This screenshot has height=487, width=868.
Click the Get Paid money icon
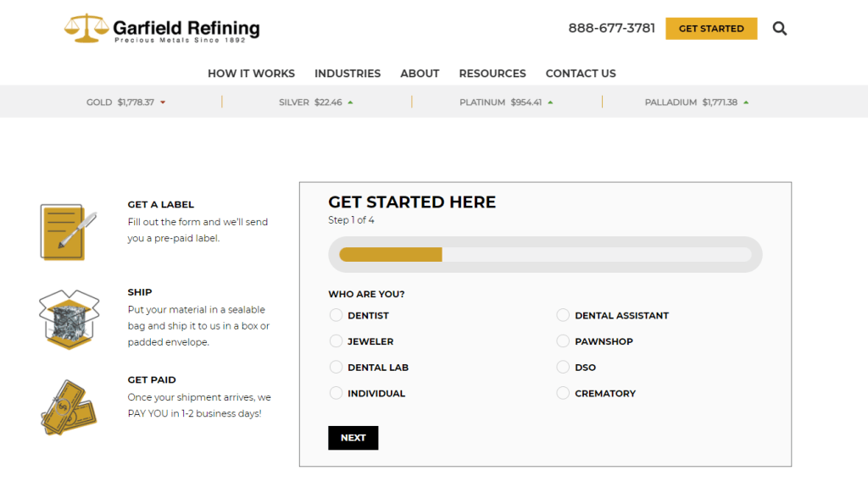point(69,407)
